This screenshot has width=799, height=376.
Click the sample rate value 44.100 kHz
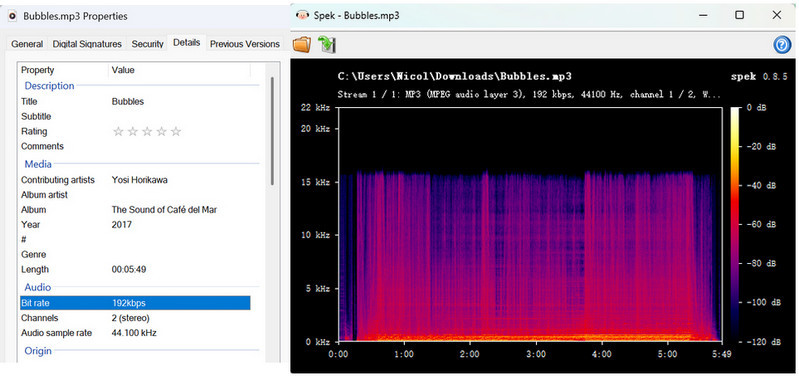click(134, 333)
